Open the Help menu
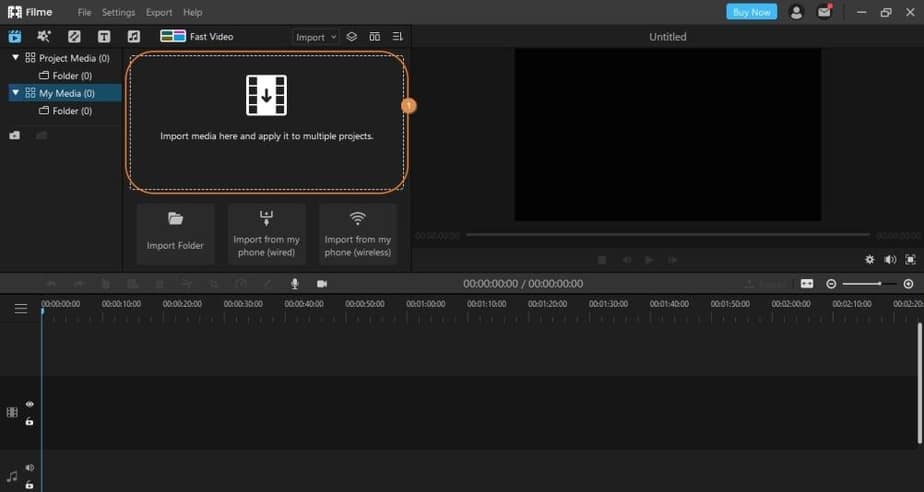Screen dimensions: 924x492 [x=193, y=12]
